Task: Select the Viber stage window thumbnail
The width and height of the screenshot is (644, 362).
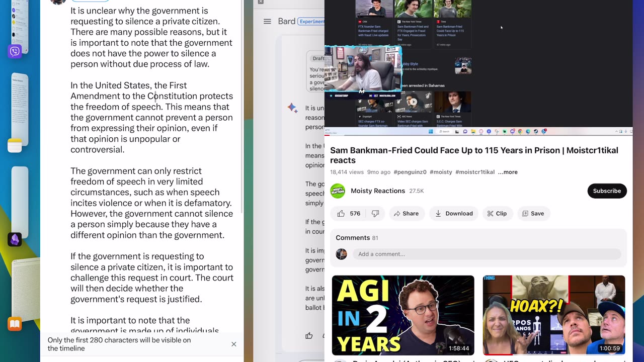Action: pyautogui.click(x=20, y=25)
